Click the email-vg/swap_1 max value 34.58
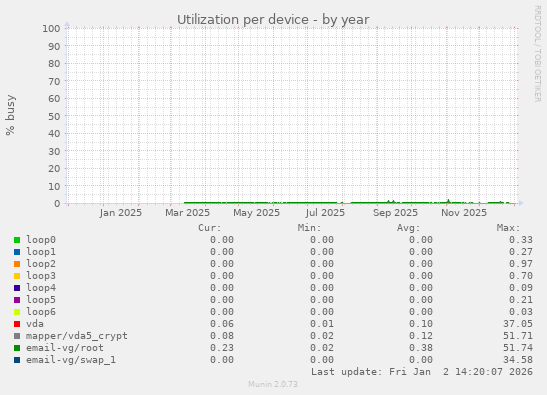 [x=518, y=360]
